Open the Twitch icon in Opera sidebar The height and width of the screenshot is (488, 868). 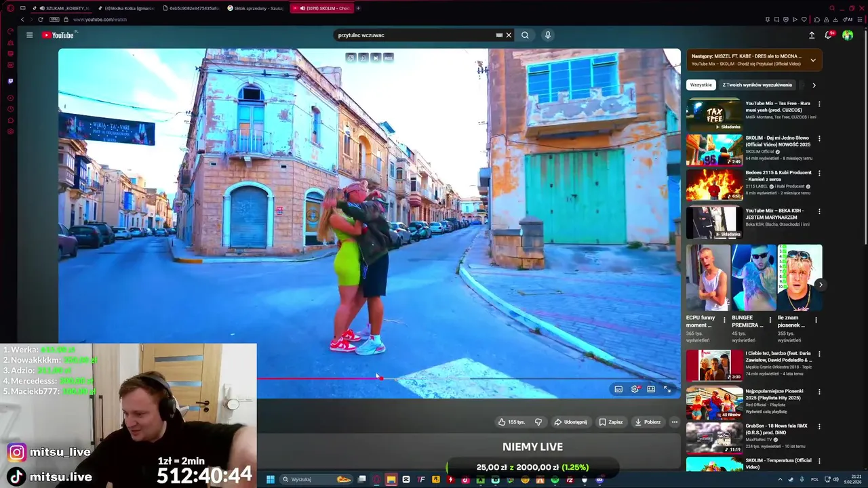click(10, 81)
